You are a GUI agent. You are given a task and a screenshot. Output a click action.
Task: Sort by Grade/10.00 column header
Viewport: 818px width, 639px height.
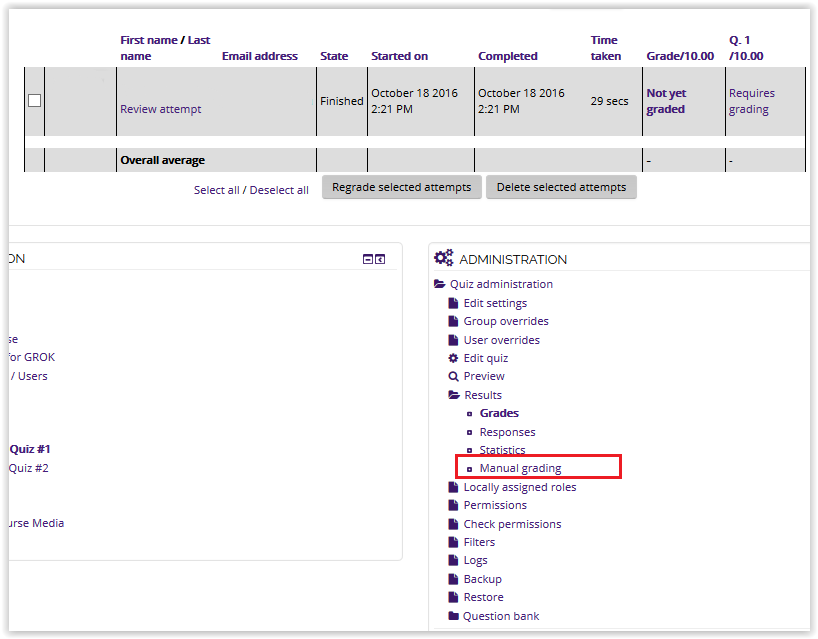[x=680, y=56]
